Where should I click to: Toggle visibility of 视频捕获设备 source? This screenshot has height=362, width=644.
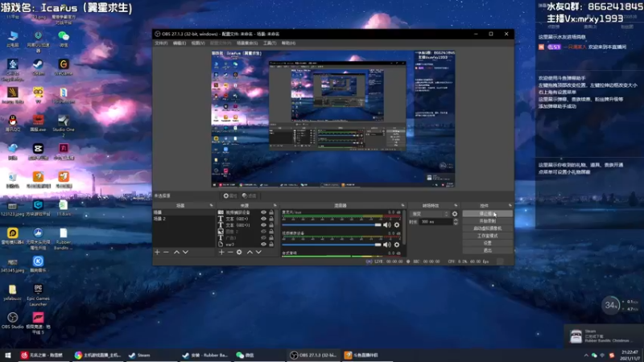pos(264,212)
